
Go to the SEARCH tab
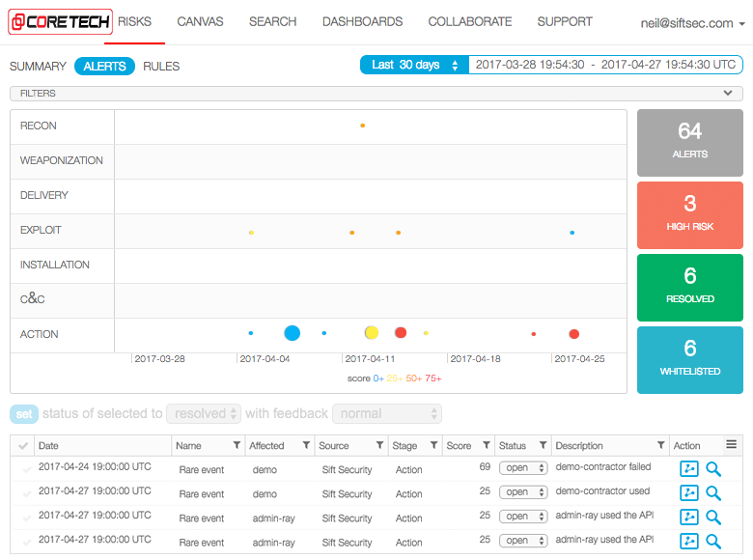pos(273,21)
